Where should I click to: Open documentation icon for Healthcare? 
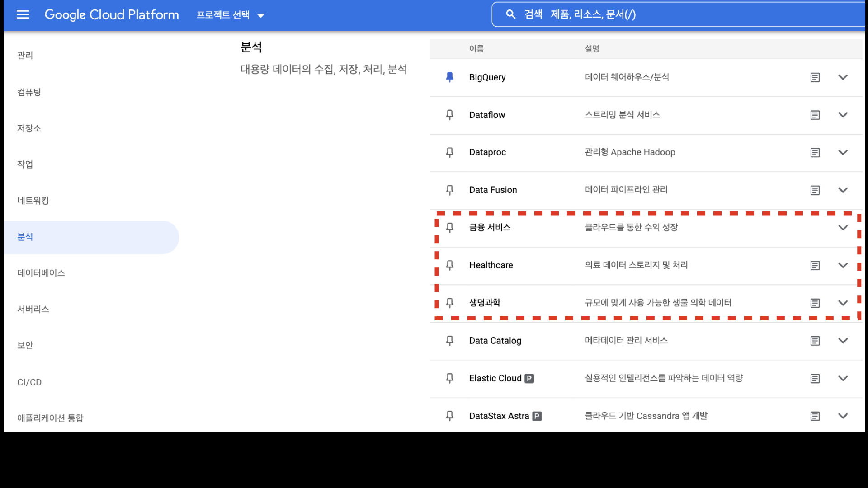tap(815, 266)
